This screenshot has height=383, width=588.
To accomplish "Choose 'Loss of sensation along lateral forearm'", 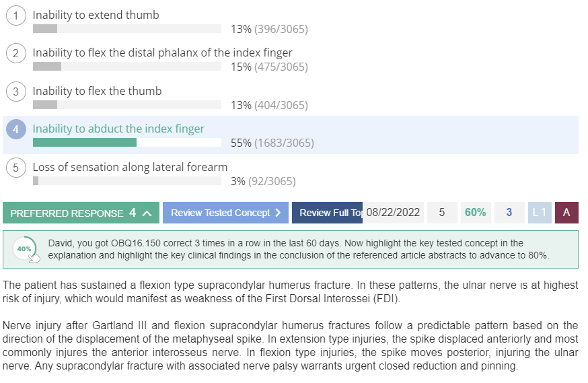I will pos(130,167).
